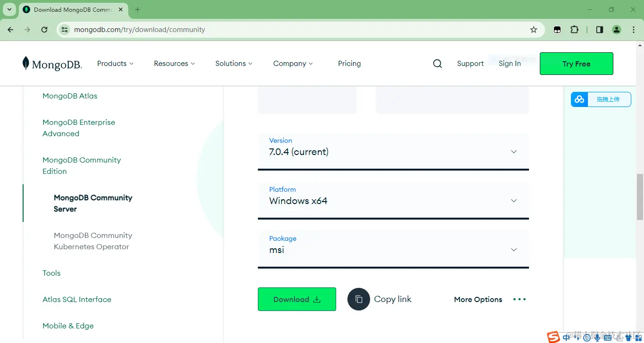The width and height of the screenshot is (644, 343).
Task: Open Chrome's three-dot menu
Action: (x=633, y=29)
